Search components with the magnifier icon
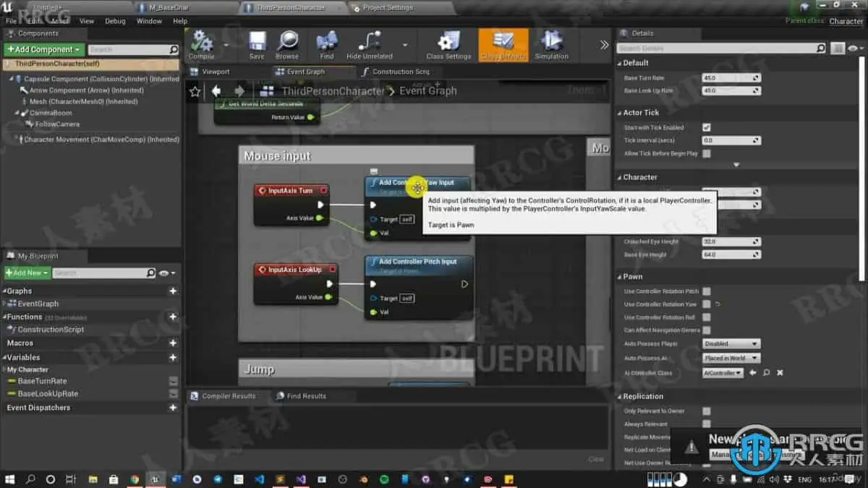This screenshot has height=488, width=868. click(x=174, y=50)
